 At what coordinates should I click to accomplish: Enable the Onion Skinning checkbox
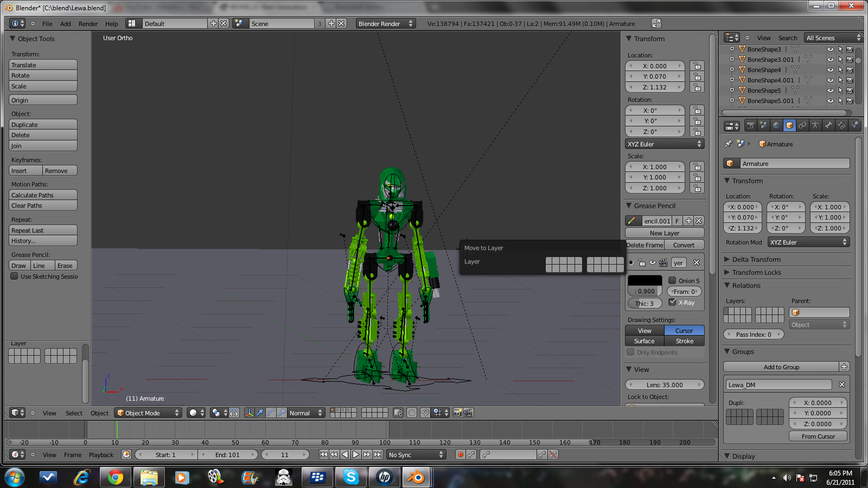(x=672, y=281)
